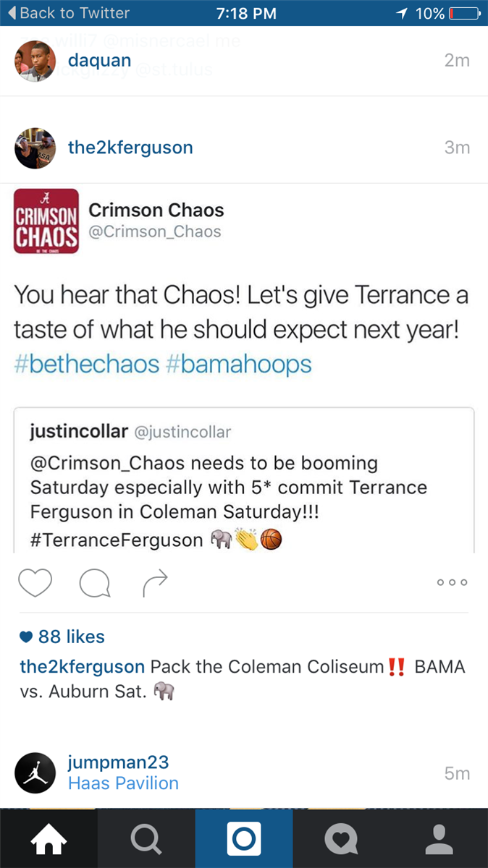Go to the Home feed tab
488x868 pixels.
tap(49, 839)
